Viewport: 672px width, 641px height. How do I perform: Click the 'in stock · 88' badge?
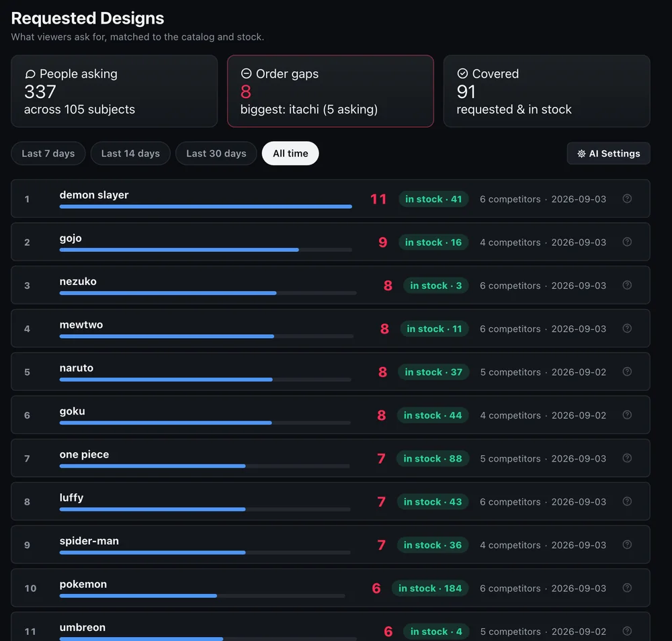coord(433,459)
